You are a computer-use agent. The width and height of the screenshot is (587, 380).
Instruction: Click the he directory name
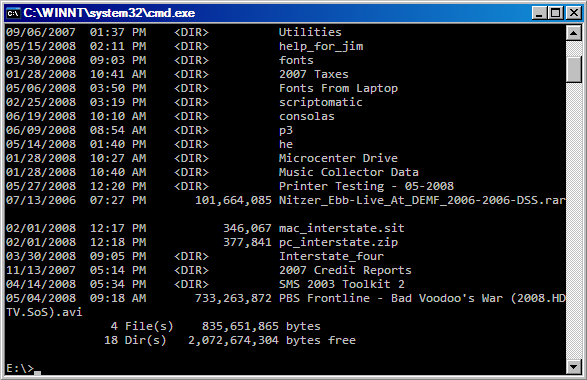point(286,144)
